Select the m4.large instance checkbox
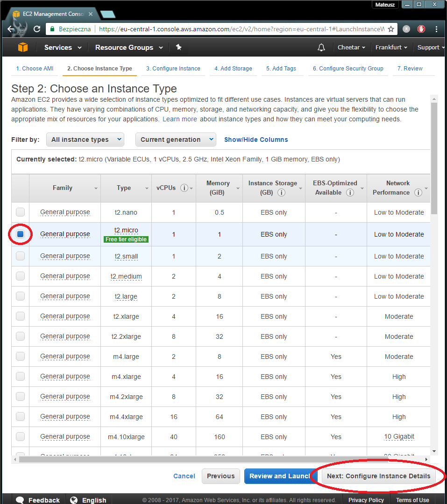 tap(21, 357)
